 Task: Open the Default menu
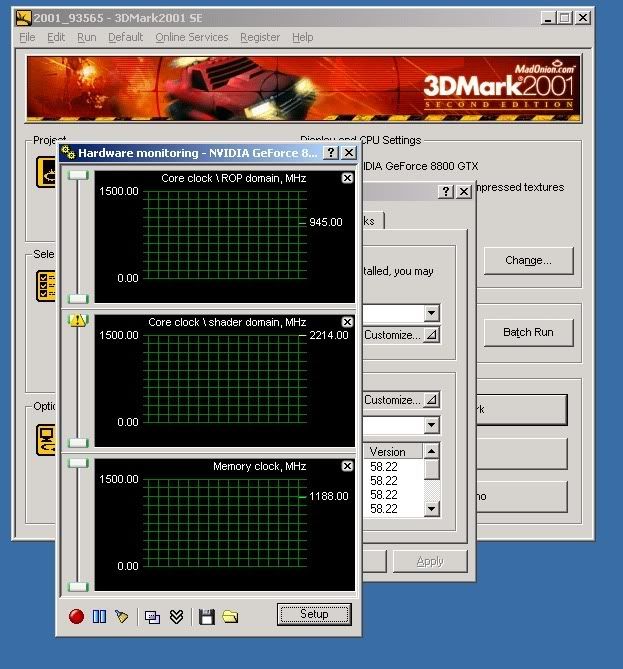(125, 38)
